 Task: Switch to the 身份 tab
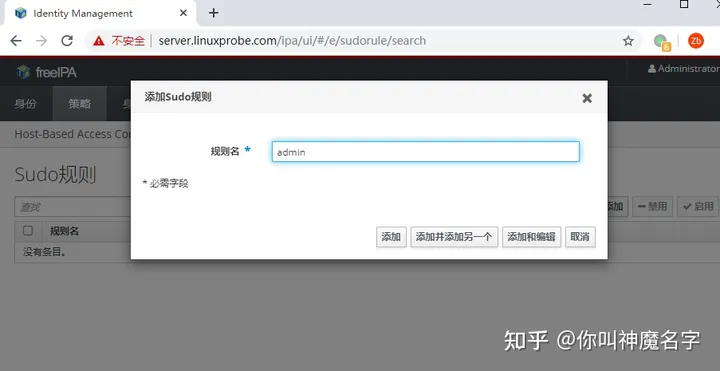pyautogui.click(x=25, y=104)
